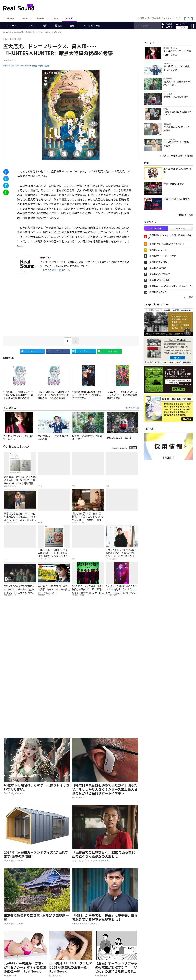Screen dimensions: 196x980
Task: Open 東京創元社 創立70周年 特集 thumbnail
Action: (153, 173)
